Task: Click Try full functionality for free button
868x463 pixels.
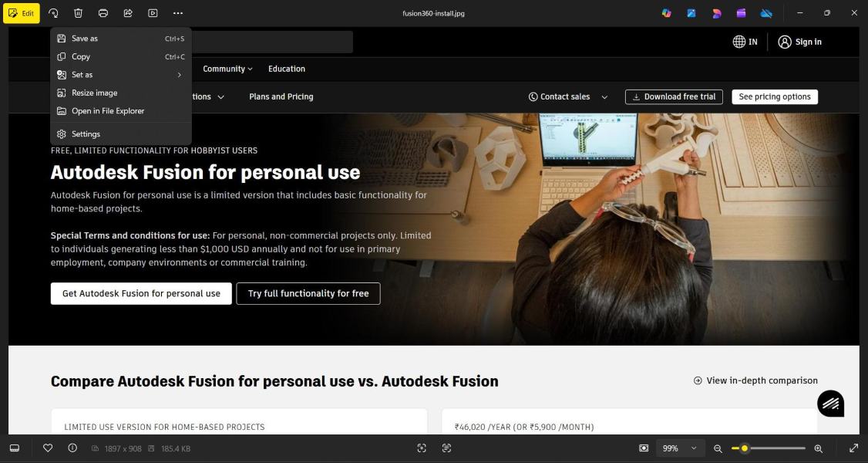Action: 308,293
